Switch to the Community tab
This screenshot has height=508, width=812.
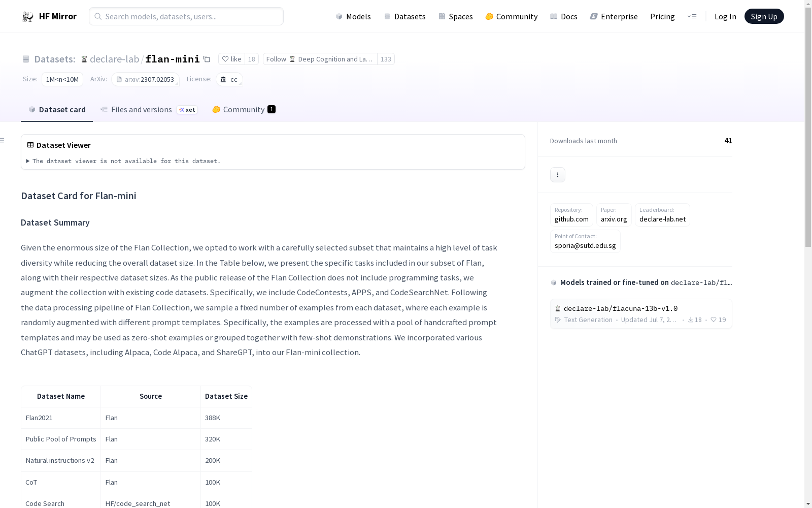click(x=244, y=110)
